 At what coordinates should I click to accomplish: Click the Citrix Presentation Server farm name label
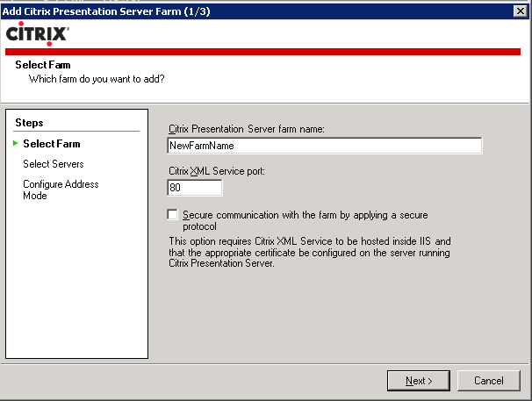click(x=247, y=129)
